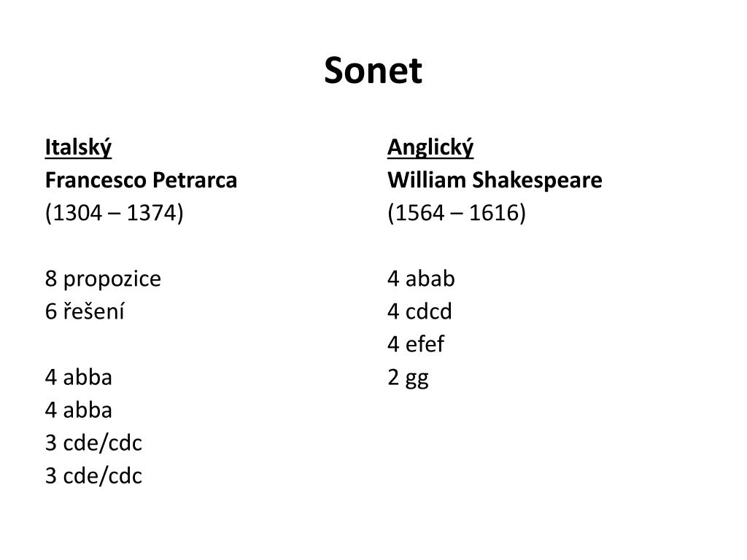Click the second "4 abba" line
Screen dimensions: 747x560
[79, 410]
